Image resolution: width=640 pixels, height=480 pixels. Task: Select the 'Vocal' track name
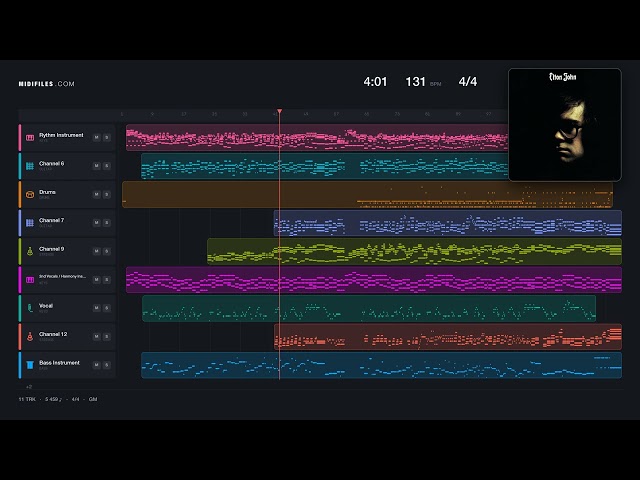click(x=46, y=305)
